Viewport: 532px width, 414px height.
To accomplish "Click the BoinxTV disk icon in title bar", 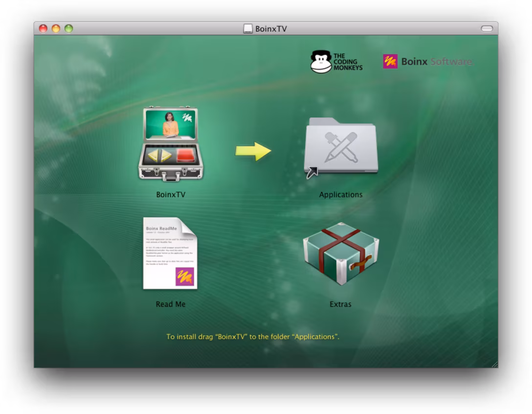I will click(x=248, y=28).
